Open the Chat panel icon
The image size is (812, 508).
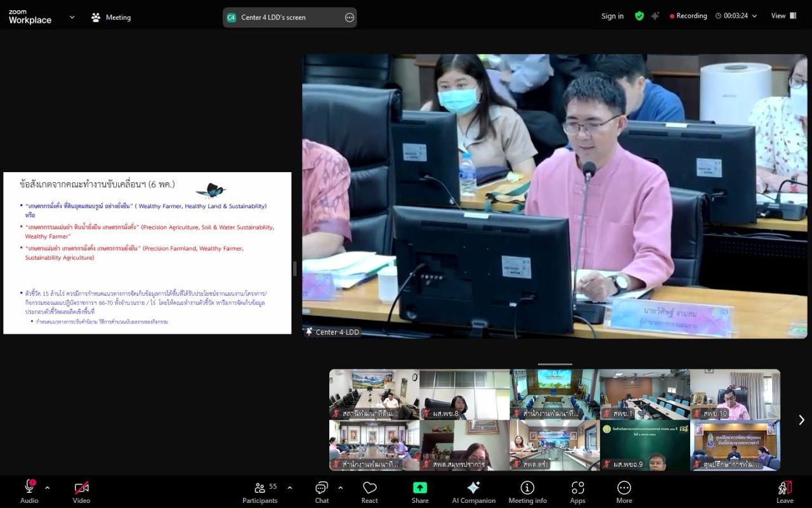322,488
